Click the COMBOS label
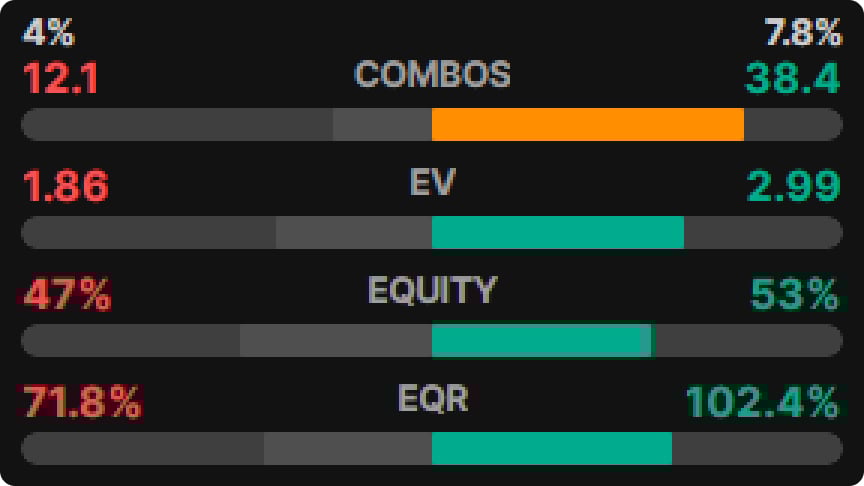The height and width of the screenshot is (486, 864). [432, 74]
